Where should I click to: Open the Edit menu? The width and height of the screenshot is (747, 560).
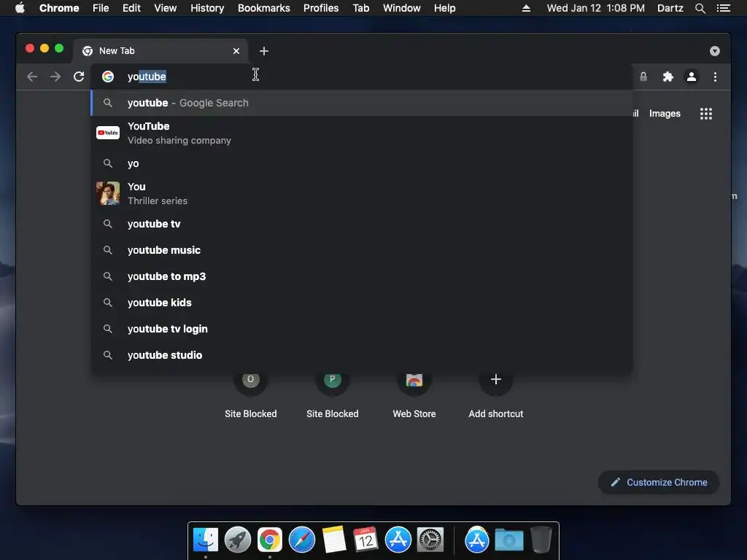(x=131, y=8)
